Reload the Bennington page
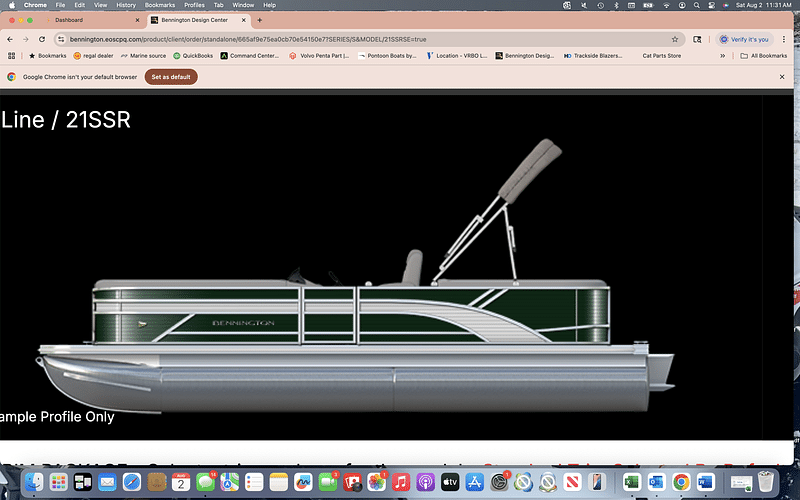 tap(42, 39)
